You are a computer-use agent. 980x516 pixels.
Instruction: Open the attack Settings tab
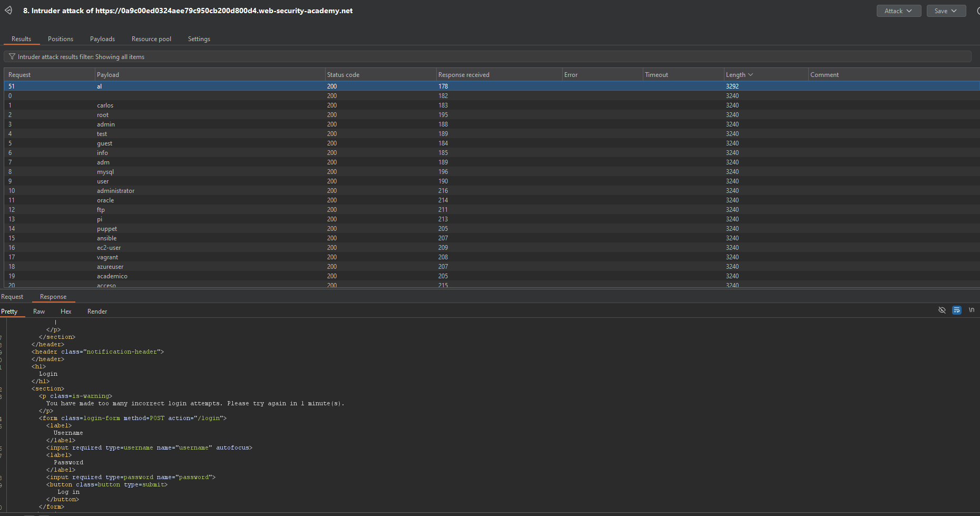point(199,39)
